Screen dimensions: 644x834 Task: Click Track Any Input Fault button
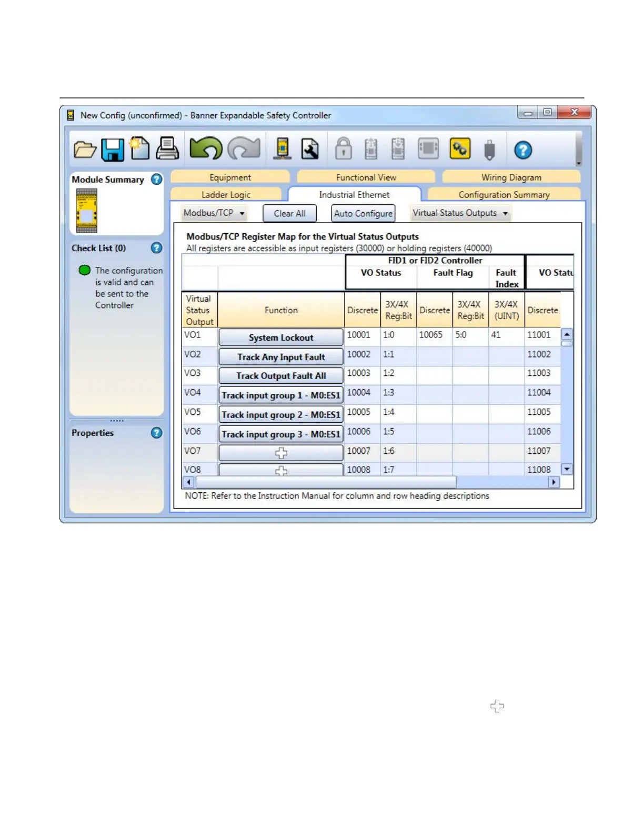pos(281,357)
